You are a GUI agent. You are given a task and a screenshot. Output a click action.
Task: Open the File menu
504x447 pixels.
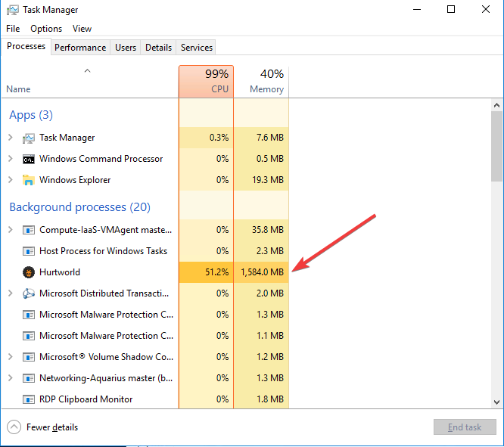tap(13, 29)
